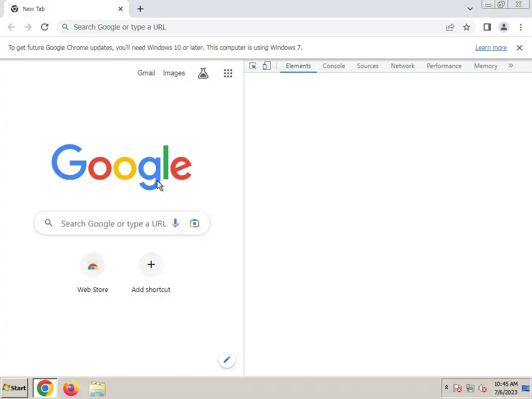Click the forward navigation arrow
The height and width of the screenshot is (399, 532).
pyautogui.click(x=28, y=27)
